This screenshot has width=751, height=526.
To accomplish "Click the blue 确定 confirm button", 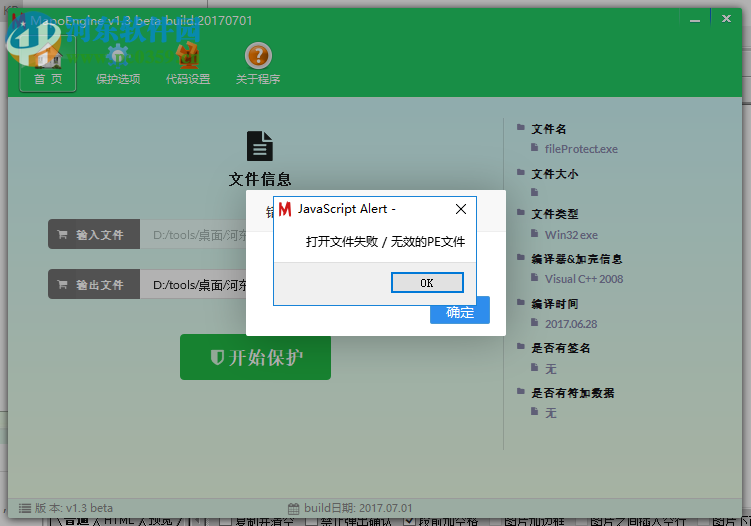I will coord(460,312).
